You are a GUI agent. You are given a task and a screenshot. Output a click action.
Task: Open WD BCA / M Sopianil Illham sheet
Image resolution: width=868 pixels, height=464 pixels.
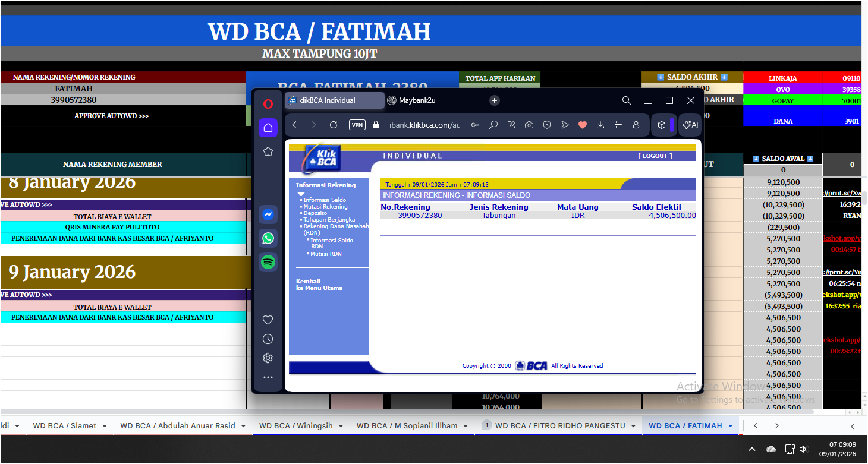pyautogui.click(x=407, y=425)
